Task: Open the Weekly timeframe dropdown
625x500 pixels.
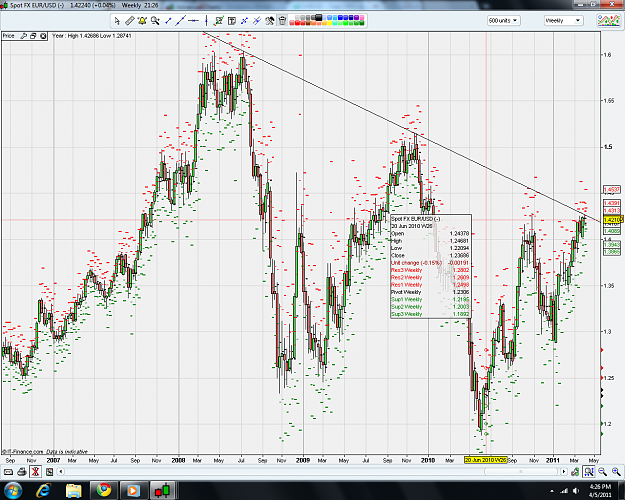Action: (564, 20)
